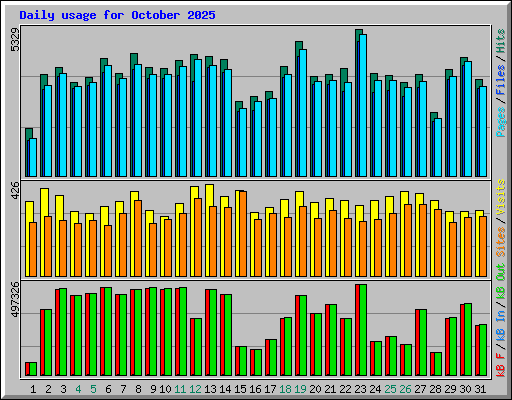Click green weekend day label 5
The height and width of the screenshot is (400, 512).
[x=93, y=389]
